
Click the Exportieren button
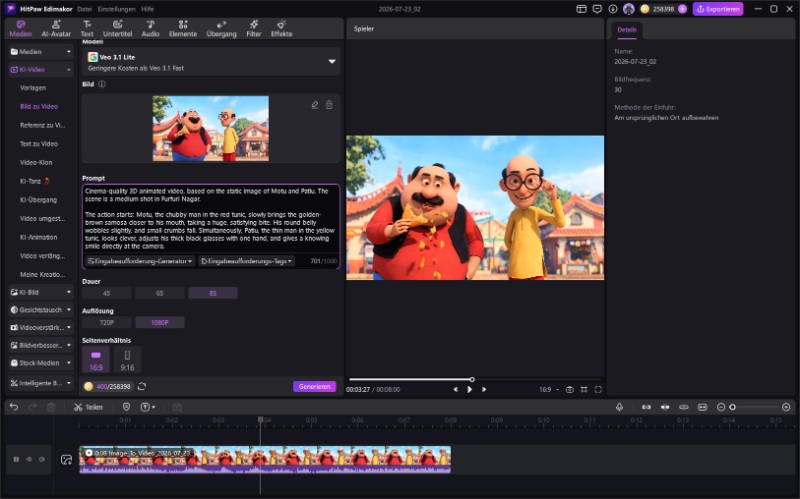718,9
